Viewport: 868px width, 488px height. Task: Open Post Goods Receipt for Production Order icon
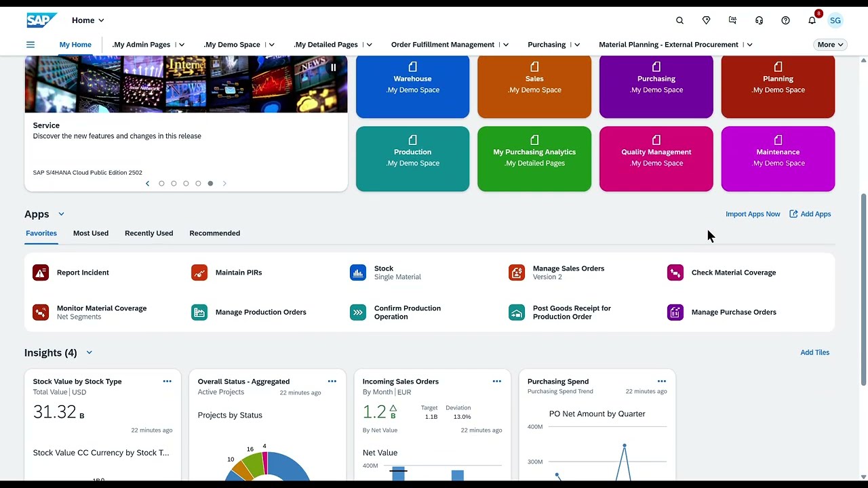(x=517, y=312)
